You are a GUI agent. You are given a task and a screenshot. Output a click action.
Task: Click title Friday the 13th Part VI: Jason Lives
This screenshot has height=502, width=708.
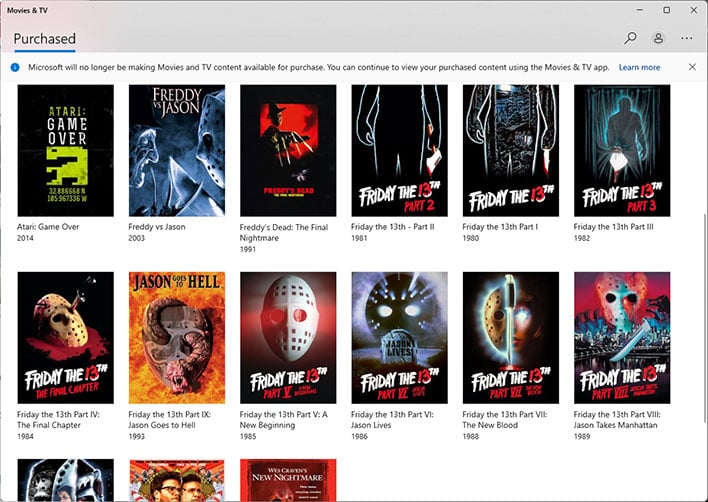392,419
